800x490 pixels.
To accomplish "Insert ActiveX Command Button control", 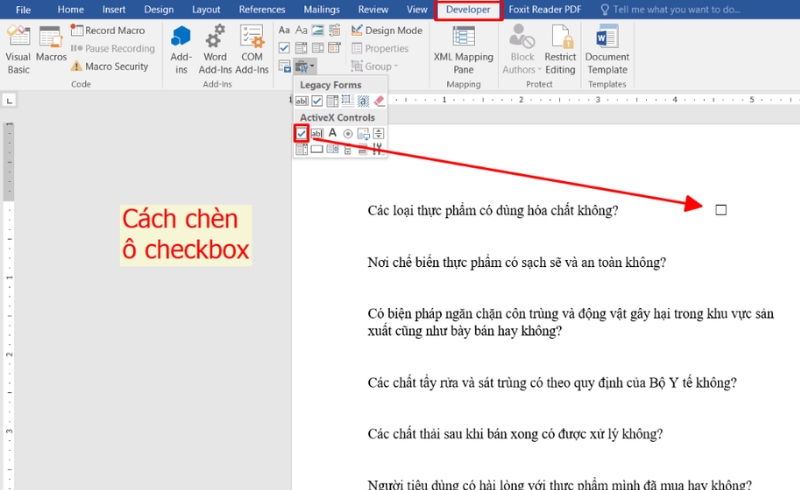I will pyautogui.click(x=317, y=150).
